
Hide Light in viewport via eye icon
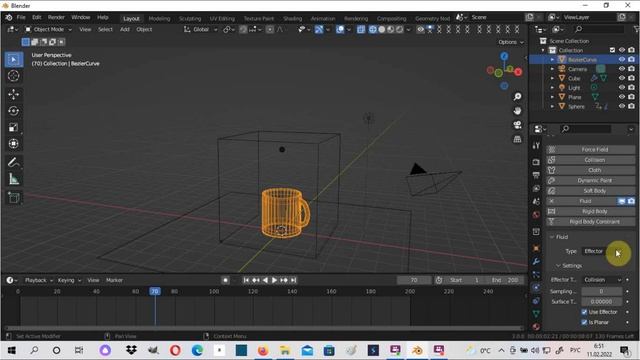pyautogui.click(x=622, y=88)
